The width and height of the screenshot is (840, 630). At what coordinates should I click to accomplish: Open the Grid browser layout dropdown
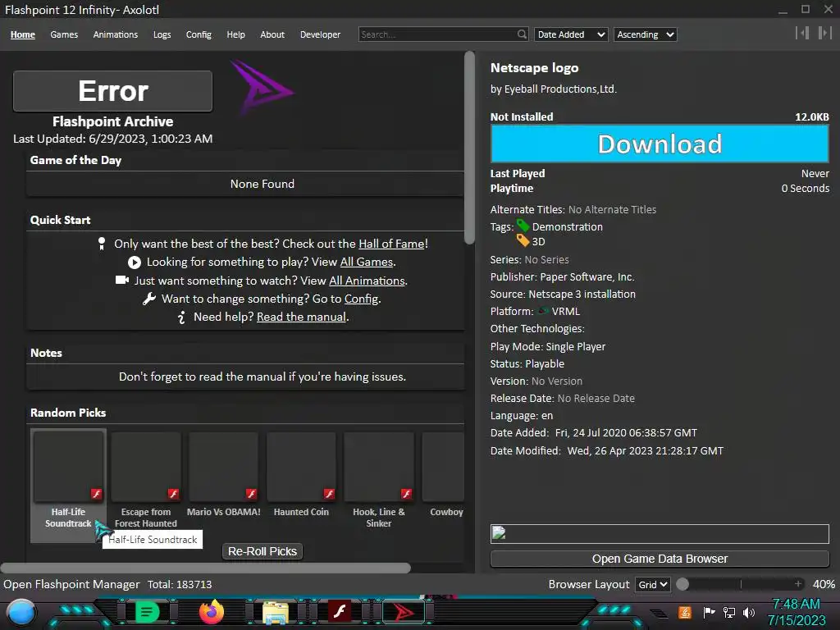tap(652, 584)
